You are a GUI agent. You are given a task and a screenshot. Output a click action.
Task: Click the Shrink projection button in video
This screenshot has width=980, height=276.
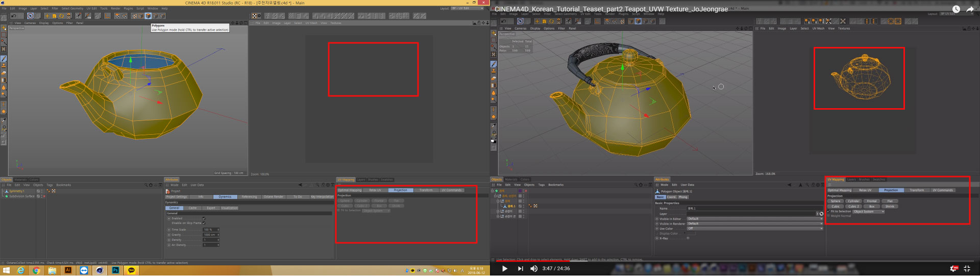(x=890, y=207)
